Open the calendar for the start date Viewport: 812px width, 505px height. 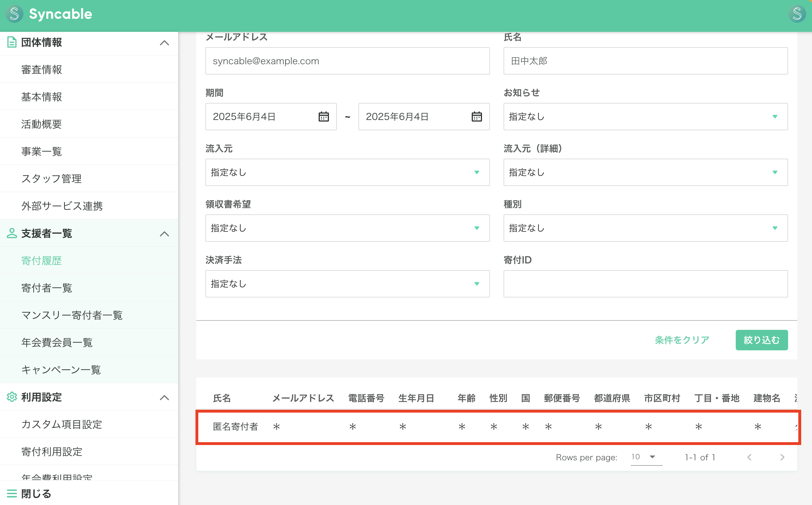tap(323, 117)
